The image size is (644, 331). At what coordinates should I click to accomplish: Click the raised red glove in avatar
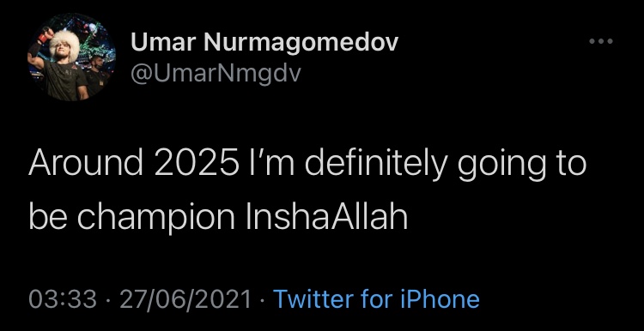tap(45, 35)
